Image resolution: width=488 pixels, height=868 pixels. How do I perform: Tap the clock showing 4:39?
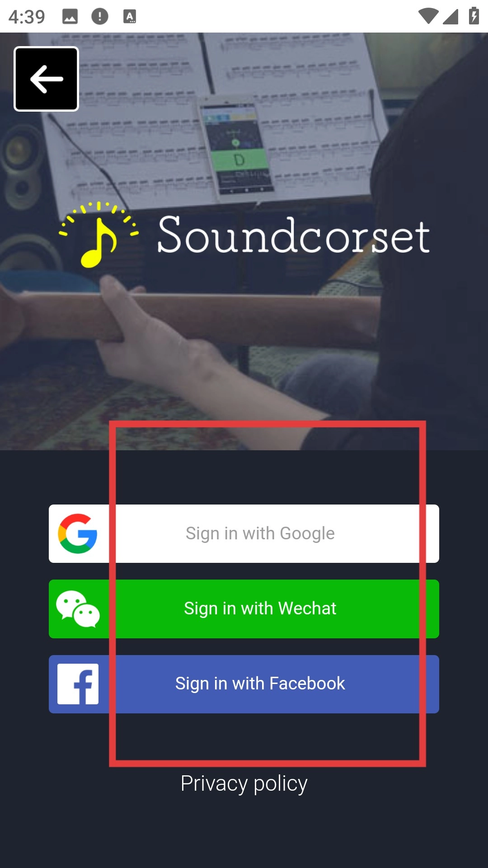(27, 17)
